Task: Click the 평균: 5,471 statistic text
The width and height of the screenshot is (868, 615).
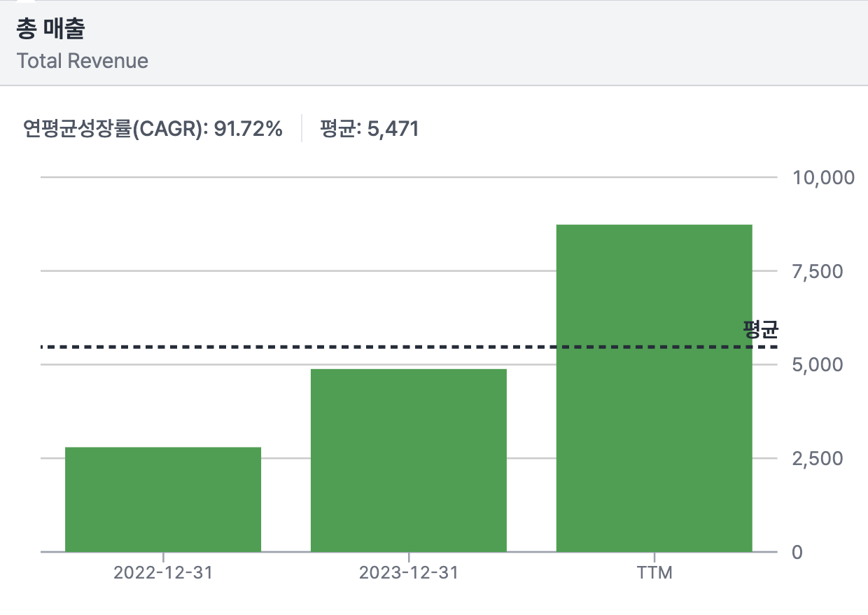Action: (369, 129)
